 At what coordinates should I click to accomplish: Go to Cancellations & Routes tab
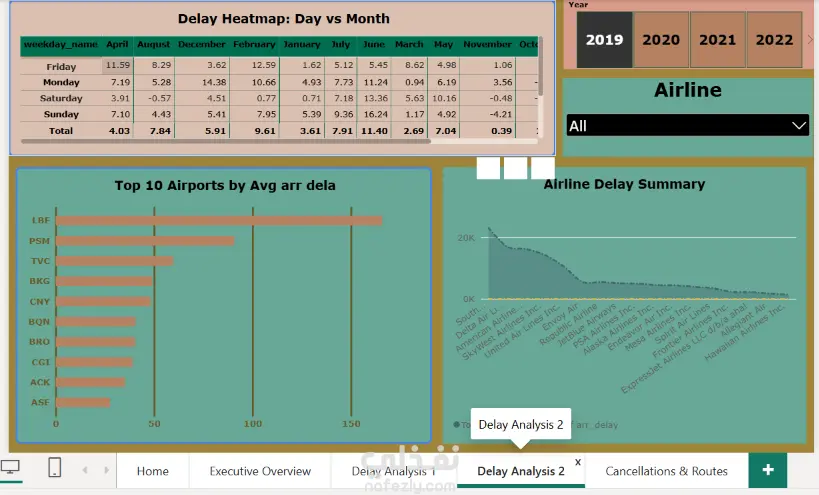pos(666,471)
